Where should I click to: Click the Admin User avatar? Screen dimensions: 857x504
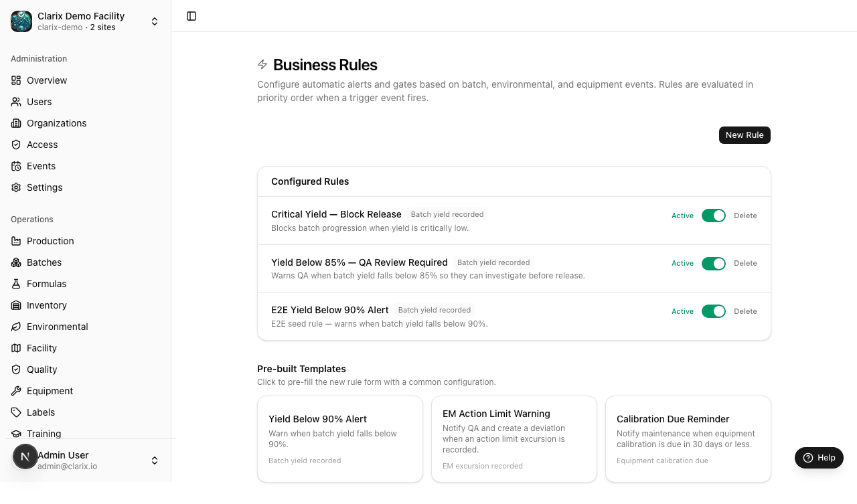(25, 457)
